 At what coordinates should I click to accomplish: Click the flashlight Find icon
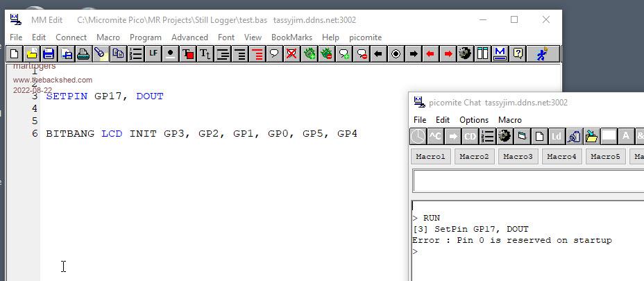click(101, 53)
